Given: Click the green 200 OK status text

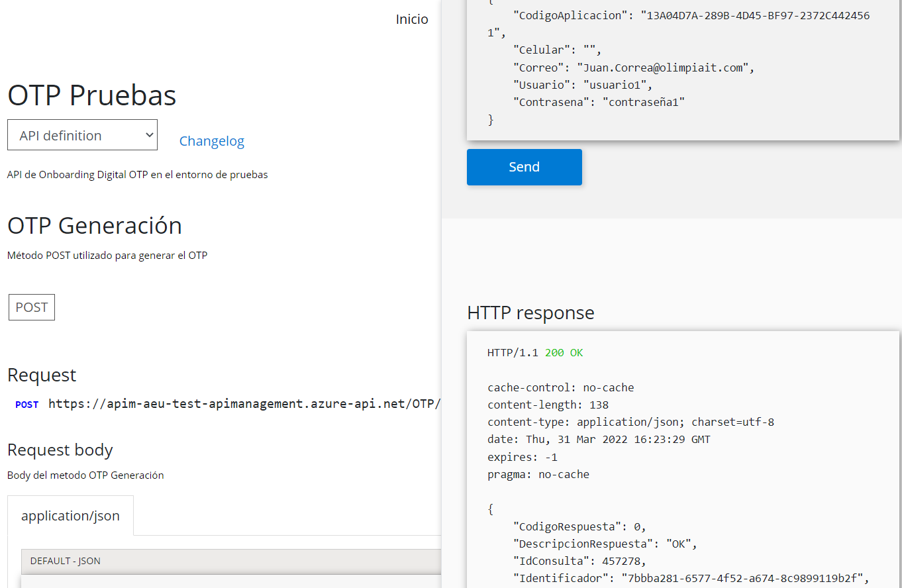Looking at the screenshot, I should tap(564, 353).
